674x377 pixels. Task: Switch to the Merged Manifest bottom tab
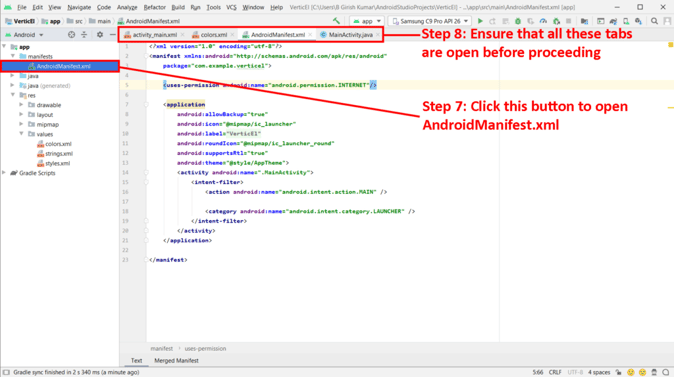coord(176,361)
